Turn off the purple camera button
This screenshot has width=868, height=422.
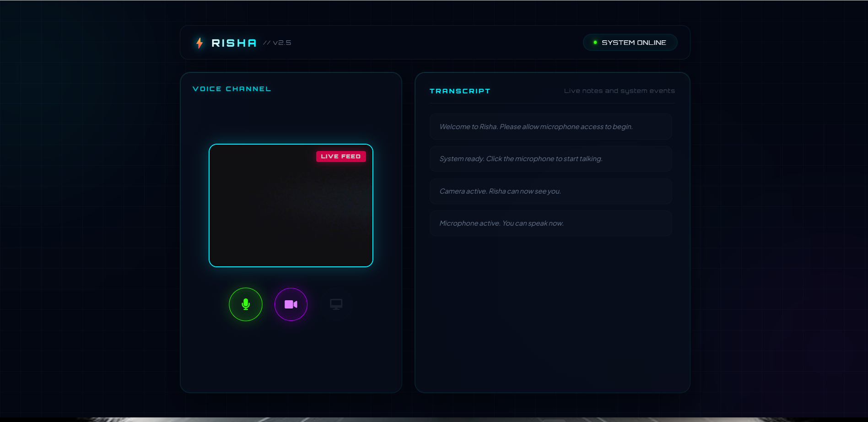[291, 304]
